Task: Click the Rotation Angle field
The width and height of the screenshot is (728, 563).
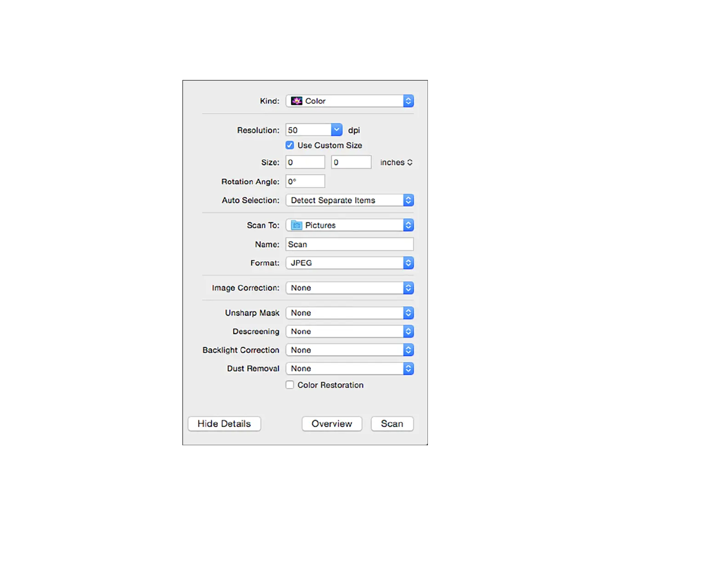Action: [305, 181]
